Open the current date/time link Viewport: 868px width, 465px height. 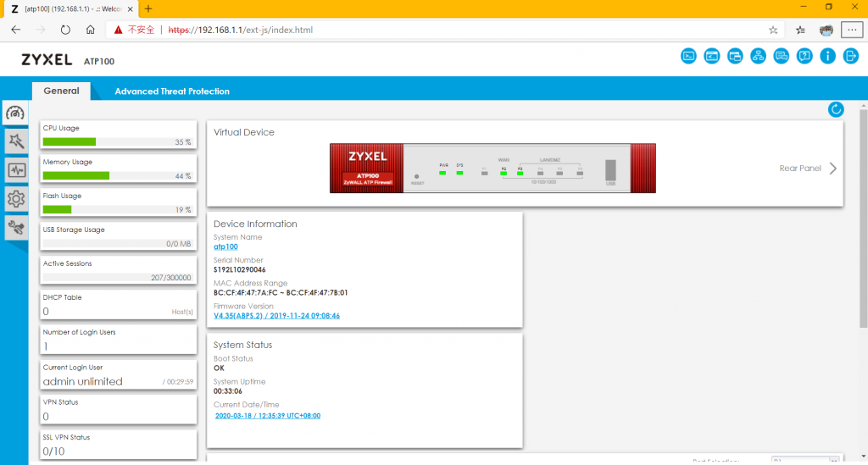(267, 416)
